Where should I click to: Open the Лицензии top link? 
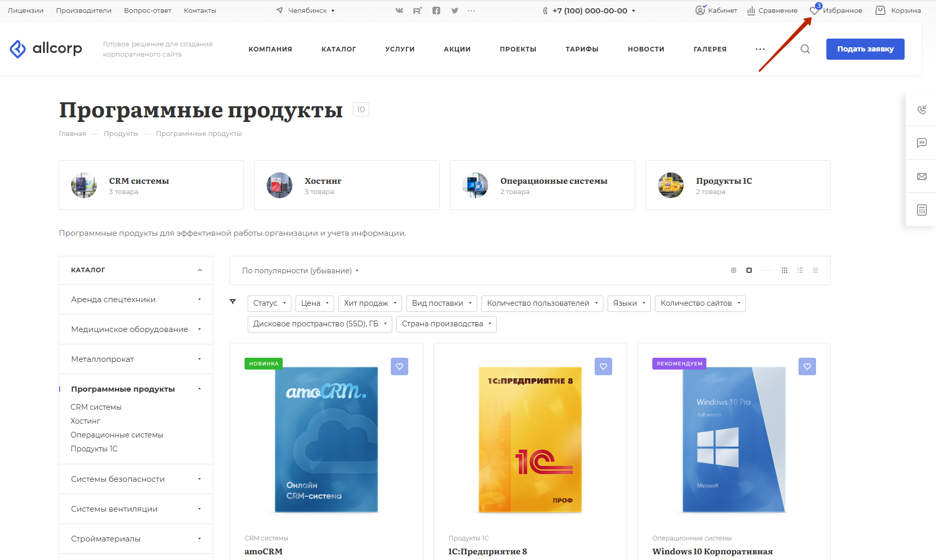26,10
